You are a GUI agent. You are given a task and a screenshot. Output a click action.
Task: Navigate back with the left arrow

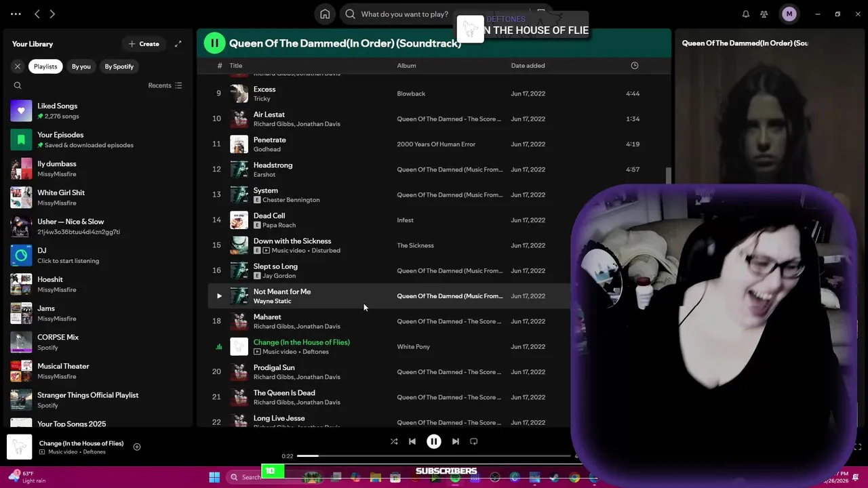click(37, 14)
